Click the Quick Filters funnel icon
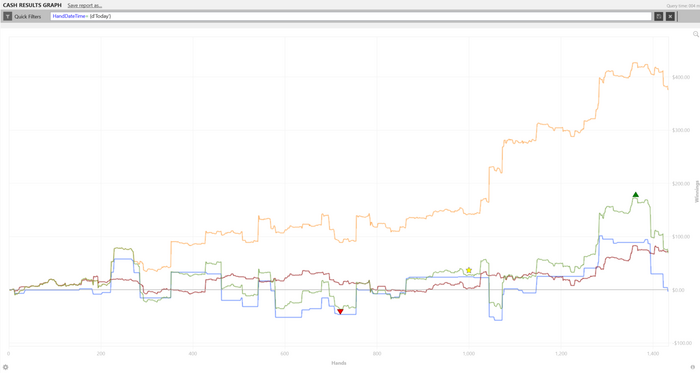 coord(8,17)
